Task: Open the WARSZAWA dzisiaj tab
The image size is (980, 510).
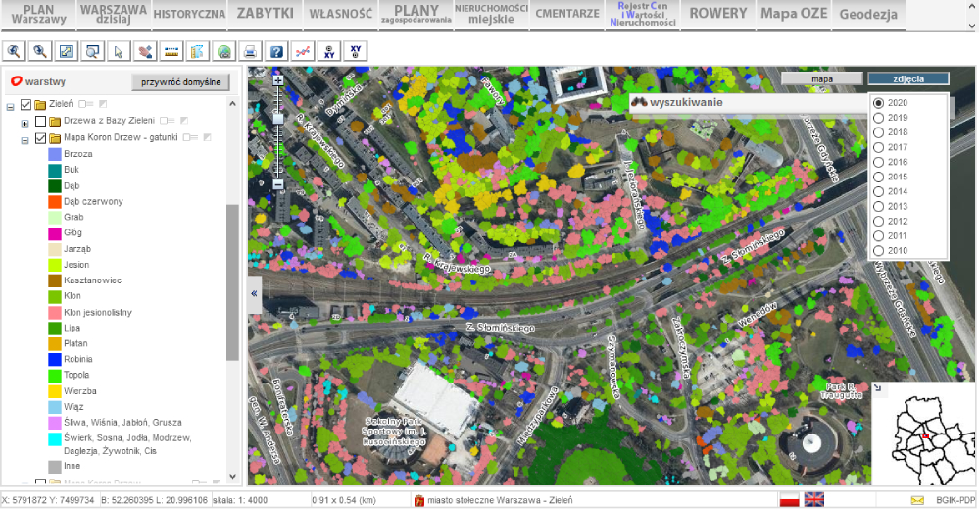Action: pyautogui.click(x=114, y=15)
